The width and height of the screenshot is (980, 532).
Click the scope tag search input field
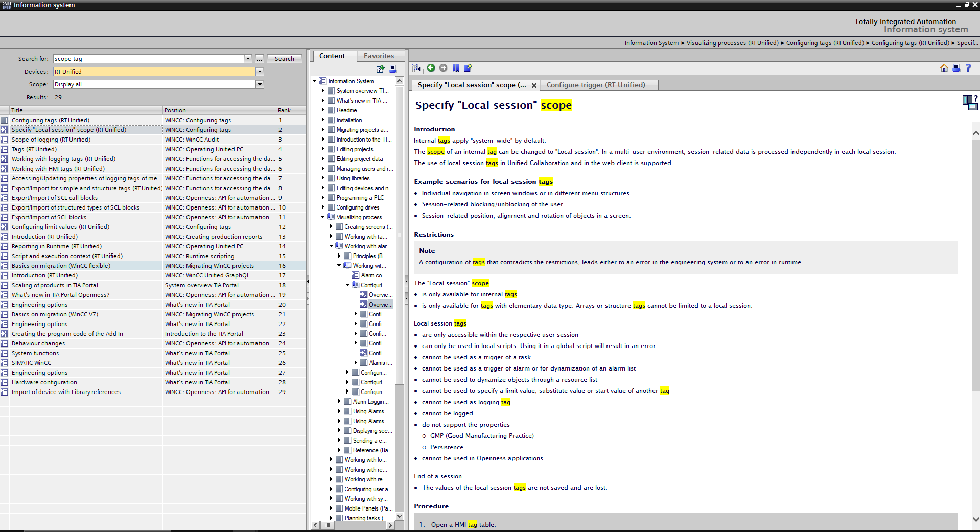148,59
